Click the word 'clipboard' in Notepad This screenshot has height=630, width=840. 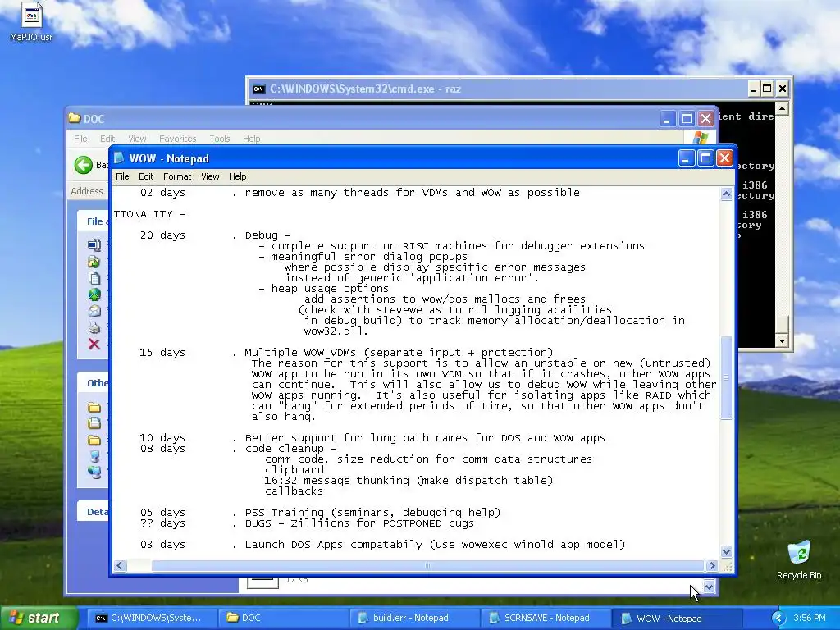point(294,470)
